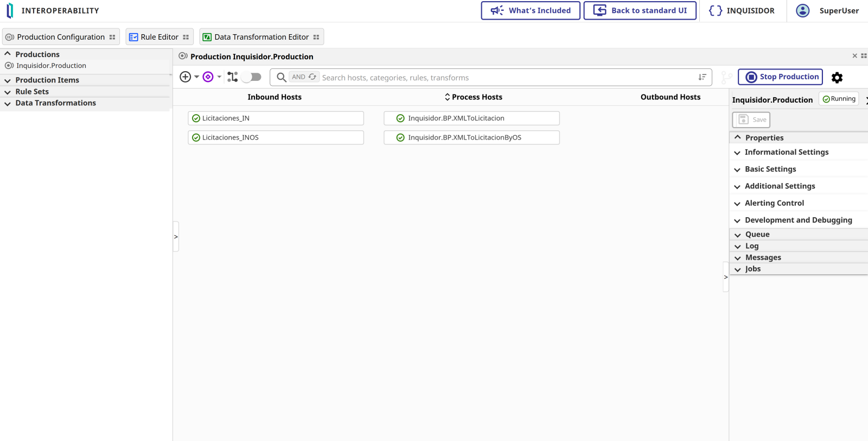
Task: Switch to the Rule Editor tab
Action: click(159, 37)
